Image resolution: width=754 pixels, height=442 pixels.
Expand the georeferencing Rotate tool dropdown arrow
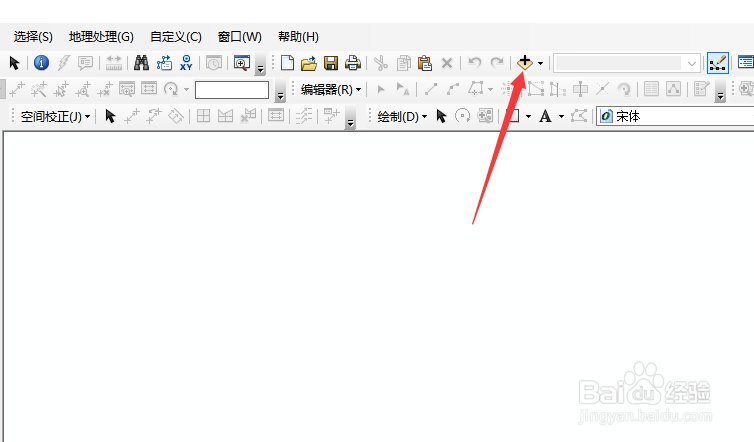pos(187,90)
